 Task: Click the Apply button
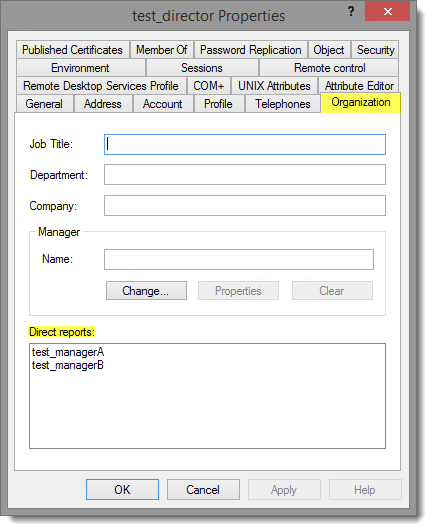pos(284,490)
